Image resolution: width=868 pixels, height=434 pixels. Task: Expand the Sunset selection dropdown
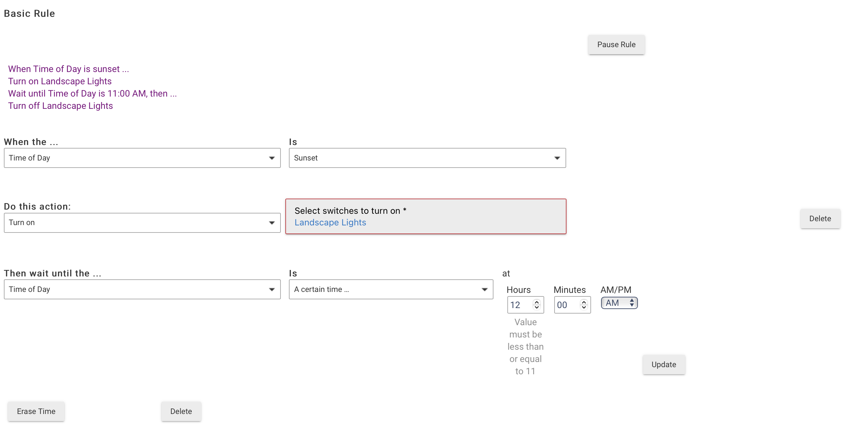click(x=427, y=158)
